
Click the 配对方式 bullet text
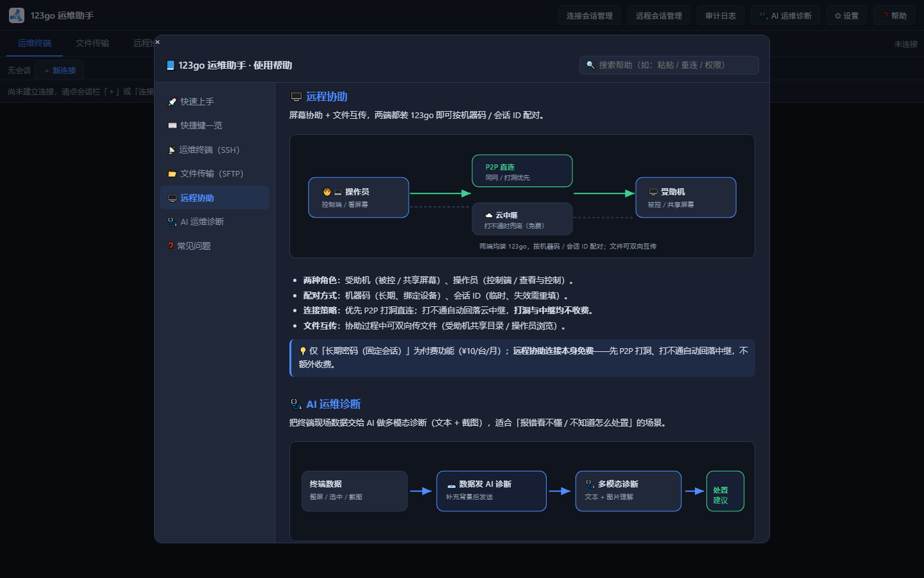coord(436,295)
